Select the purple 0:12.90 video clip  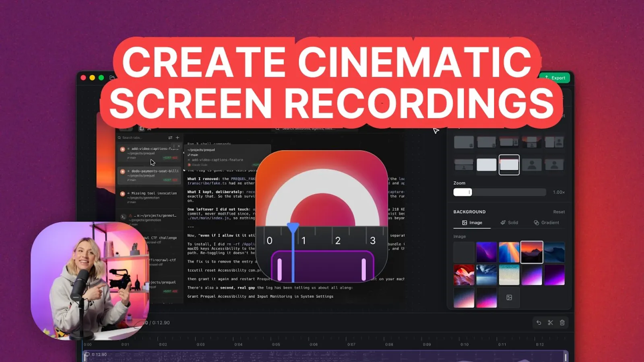click(x=325, y=356)
